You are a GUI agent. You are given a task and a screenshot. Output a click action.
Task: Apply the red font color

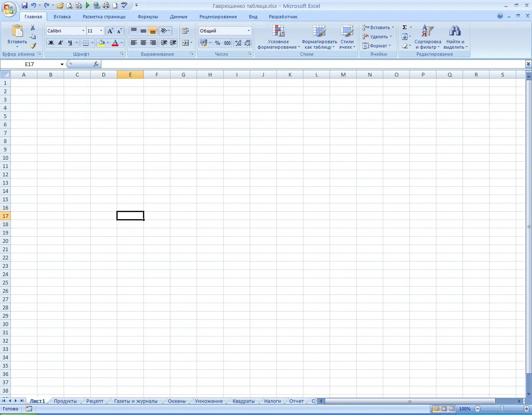[116, 42]
